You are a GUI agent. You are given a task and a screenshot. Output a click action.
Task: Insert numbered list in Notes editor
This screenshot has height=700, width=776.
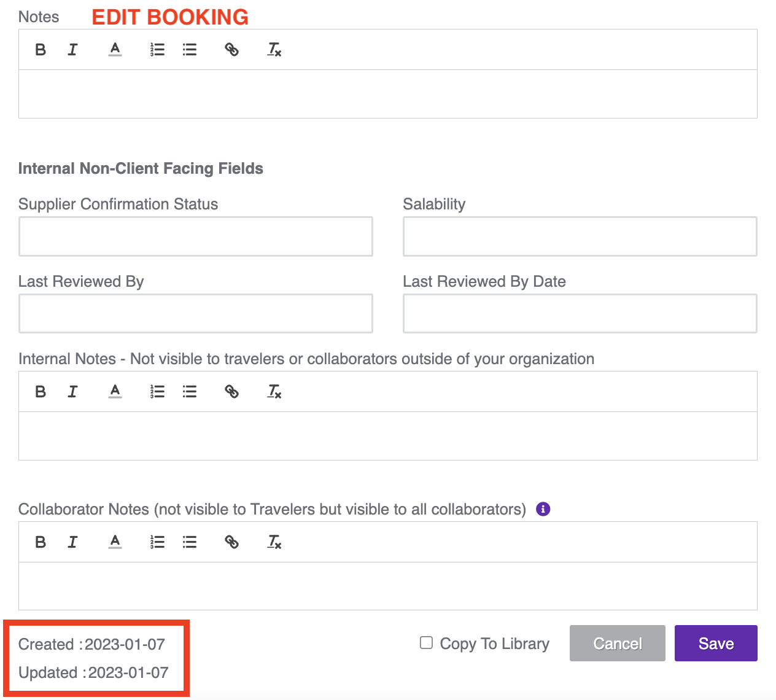[x=157, y=50]
